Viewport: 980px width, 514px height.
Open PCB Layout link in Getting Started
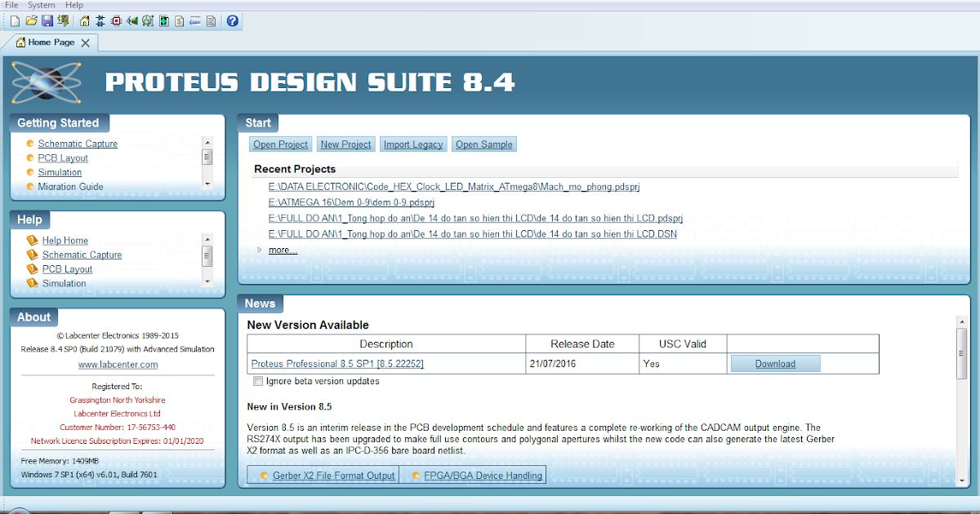click(63, 158)
